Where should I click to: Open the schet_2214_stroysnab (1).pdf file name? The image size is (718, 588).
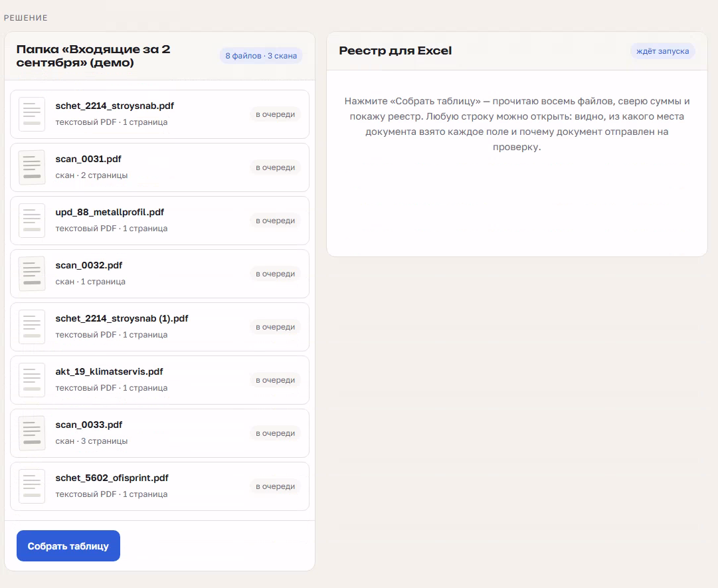(x=122, y=318)
